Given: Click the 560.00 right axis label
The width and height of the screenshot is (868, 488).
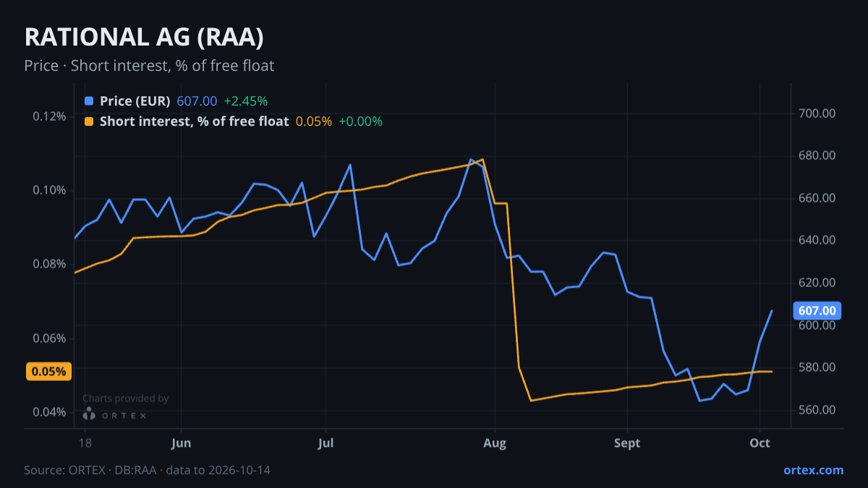Looking at the screenshot, I should (x=817, y=410).
